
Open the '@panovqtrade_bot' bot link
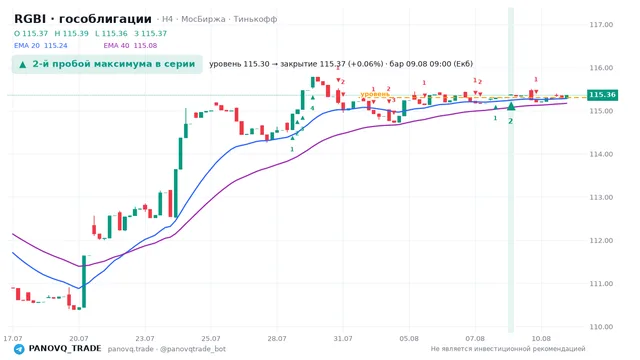click(193, 349)
